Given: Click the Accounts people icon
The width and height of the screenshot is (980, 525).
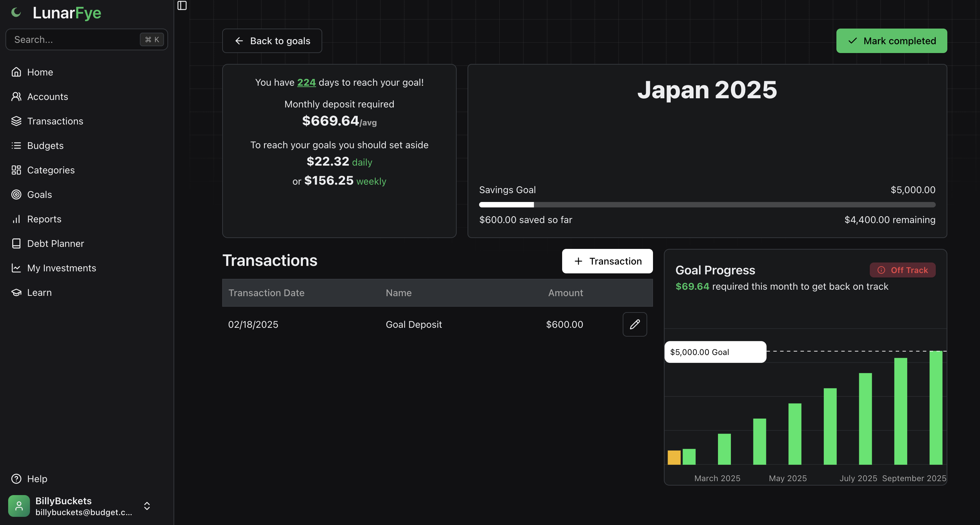Looking at the screenshot, I should pos(16,97).
